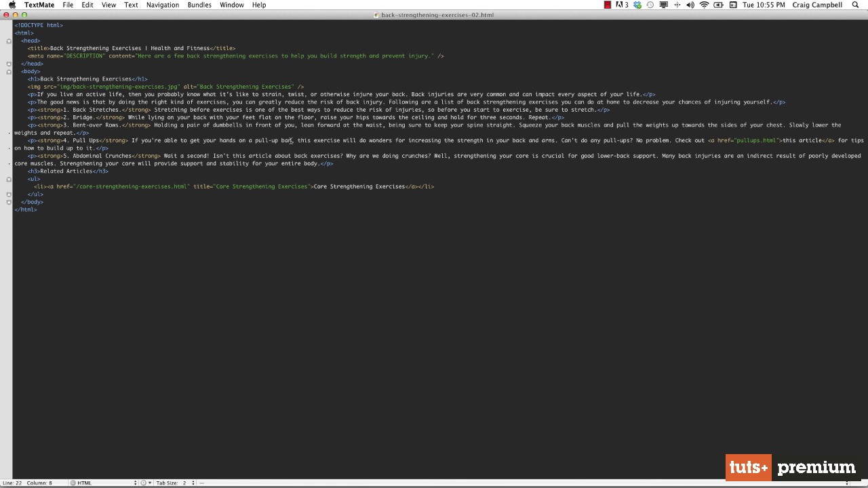This screenshot has width=868, height=488.
Task: Open the Navigation menu
Action: point(163,5)
